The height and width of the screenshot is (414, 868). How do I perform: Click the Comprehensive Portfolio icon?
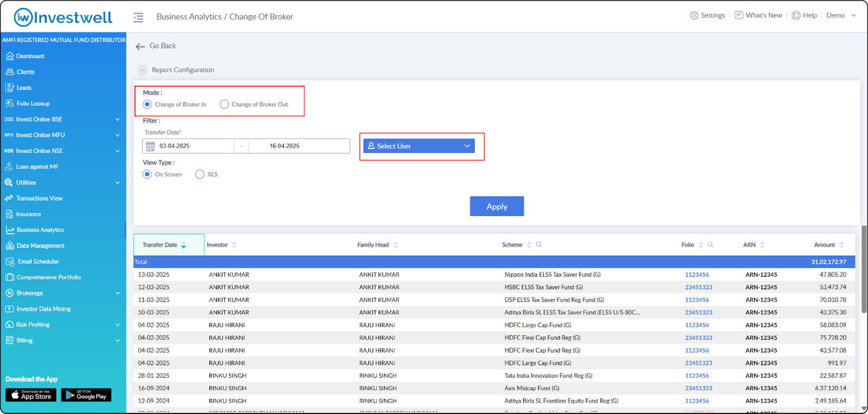(10, 277)
